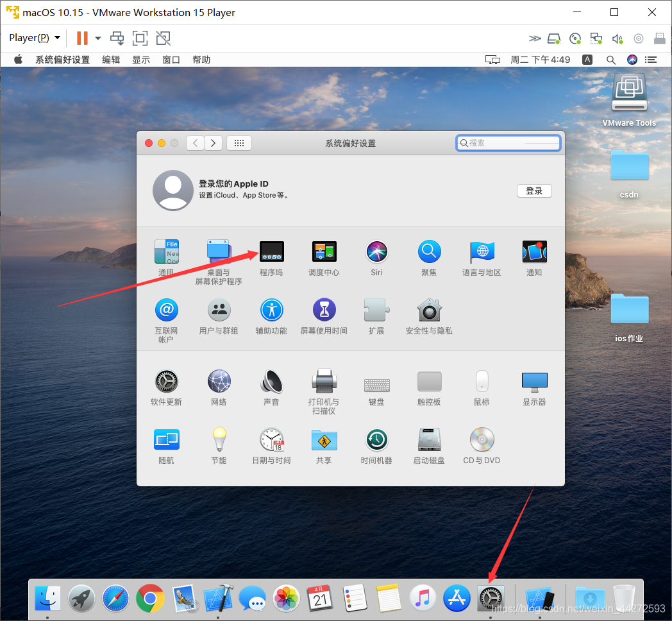Click the show-all grid button
Screen dimensions: 672x621
[239, 143]
